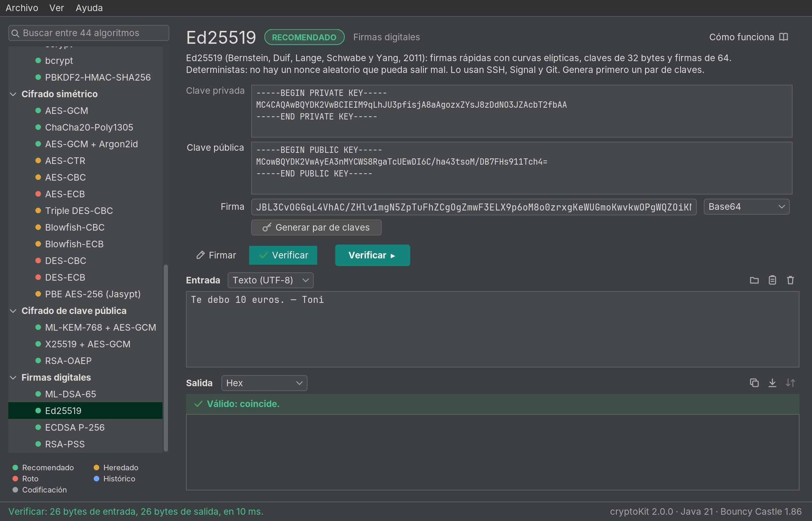Focus the Buscar entre 44 algoritmos field
812x521 pixels.
89,33
